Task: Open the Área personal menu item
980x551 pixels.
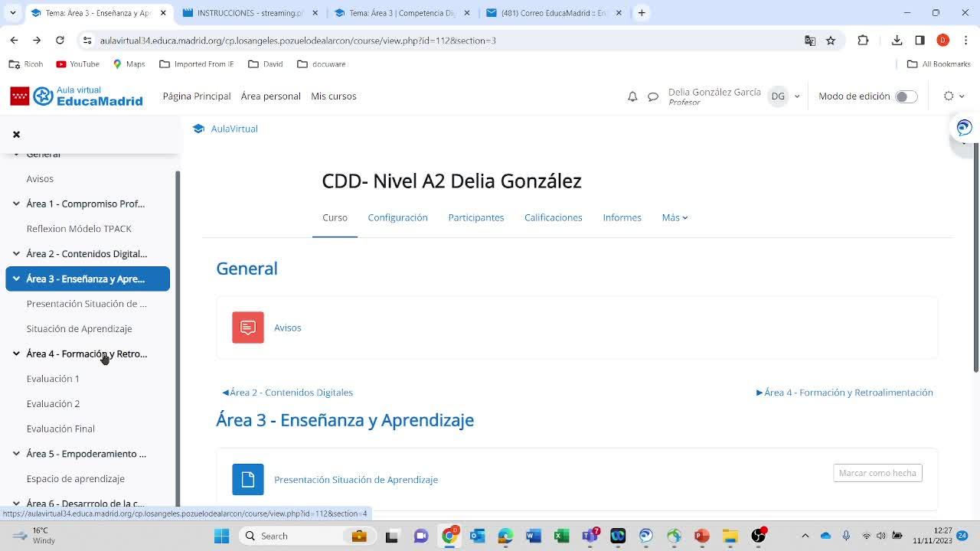Action: (270, 96)
